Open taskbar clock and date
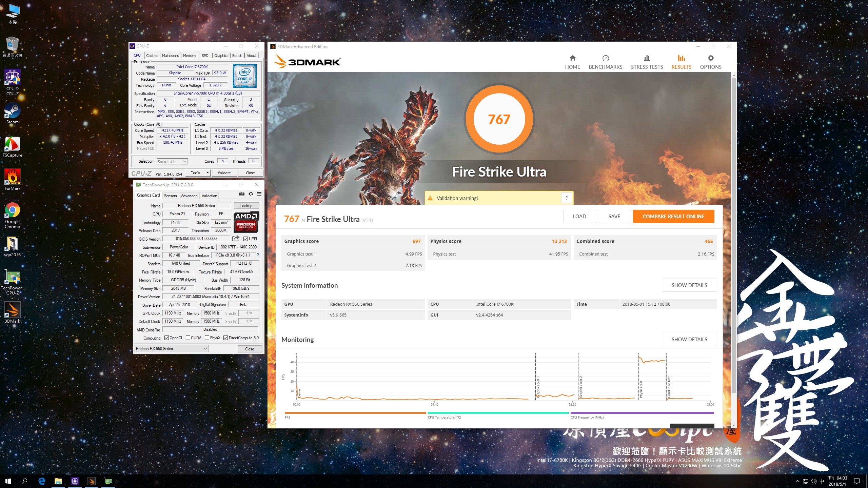The width and height of the screenshot is (868, 488). 837,481
